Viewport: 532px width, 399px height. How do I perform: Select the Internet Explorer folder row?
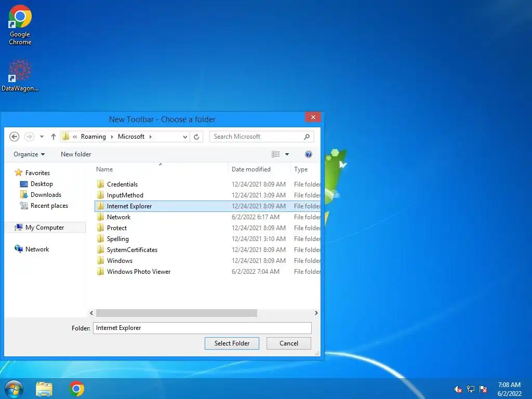pyautogui.click(x=208, y=206)
